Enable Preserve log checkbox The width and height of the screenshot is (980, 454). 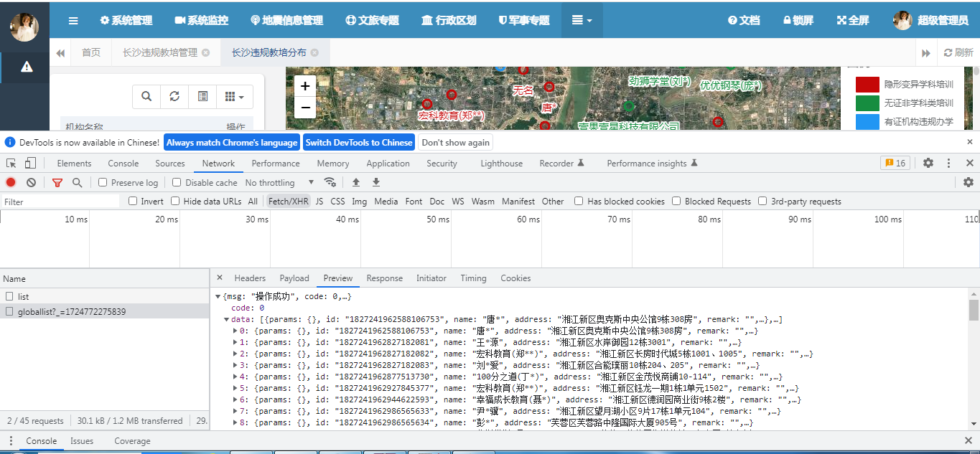click(103, 183)
